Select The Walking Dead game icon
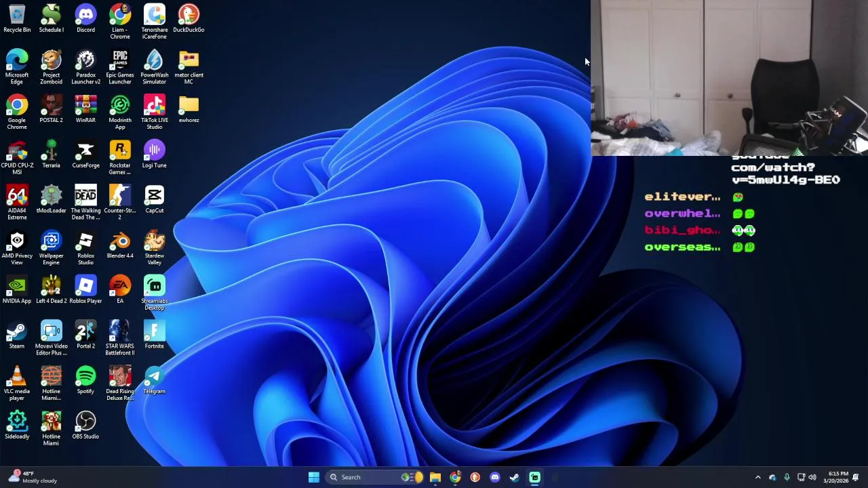The width and height of the screenshot is (868, 488). coord(85,203)
